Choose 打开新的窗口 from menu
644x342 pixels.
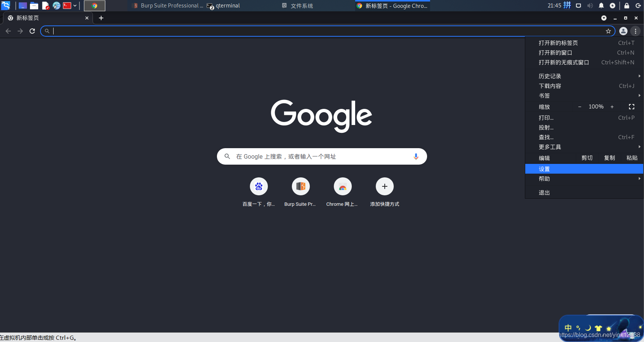584,53
